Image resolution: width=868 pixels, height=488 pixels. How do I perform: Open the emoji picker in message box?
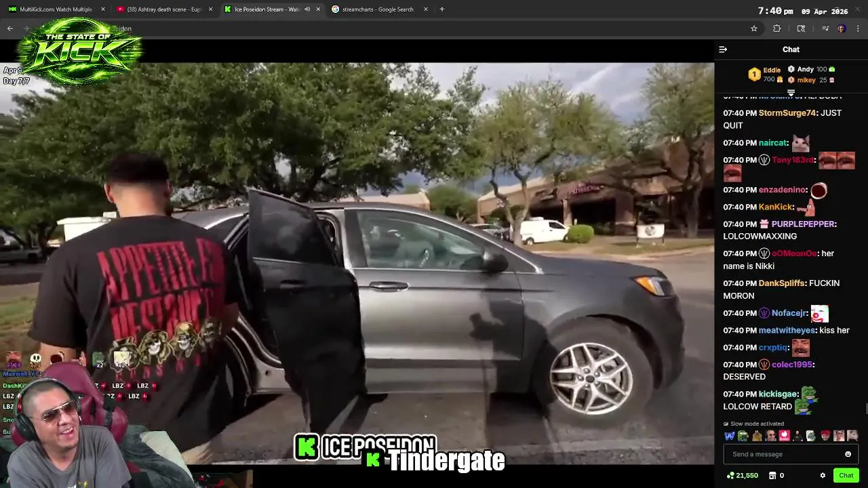tap(848, 454)
